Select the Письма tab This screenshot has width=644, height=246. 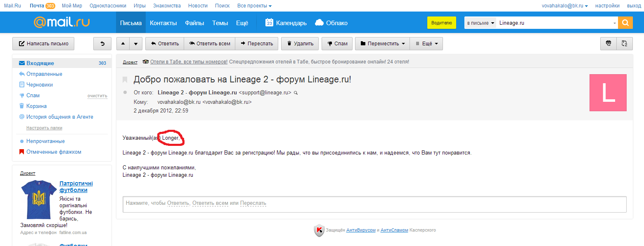(131, 23)
